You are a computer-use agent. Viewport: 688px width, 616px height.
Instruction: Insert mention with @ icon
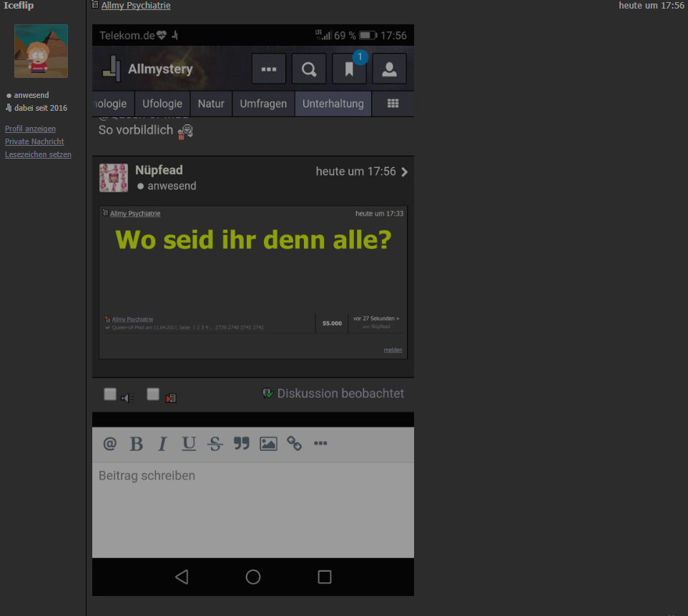pyautogui.click(x=109, y=443)
